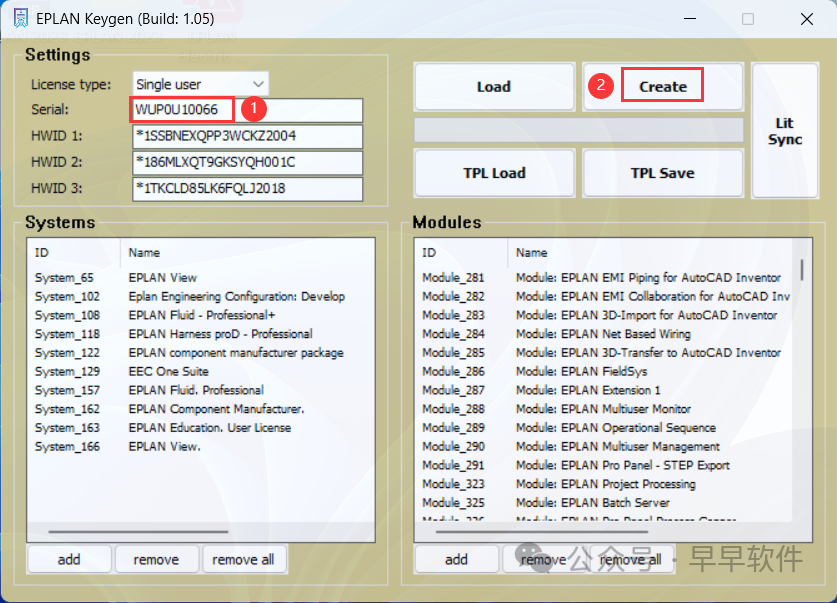Click the Modules list vertical scrollbar

coord(801,270)
